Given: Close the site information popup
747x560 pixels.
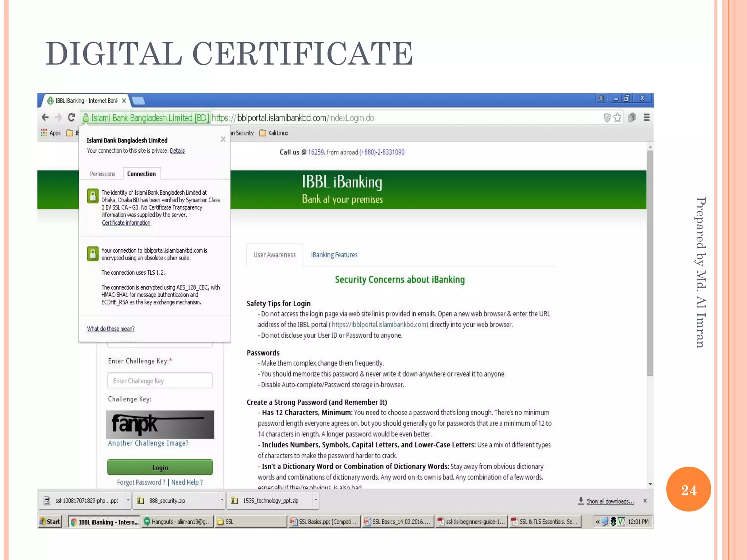Looking at the screenshot, I should click(223, 139).
